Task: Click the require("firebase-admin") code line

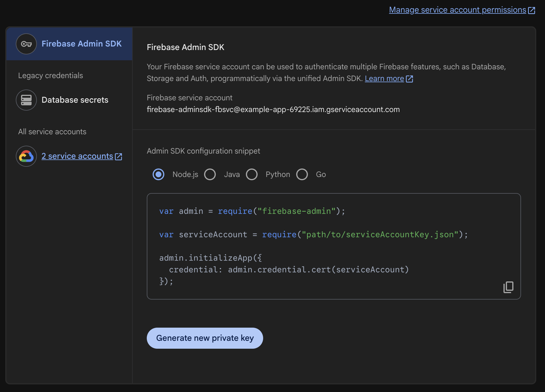Action: pos(252,211)
